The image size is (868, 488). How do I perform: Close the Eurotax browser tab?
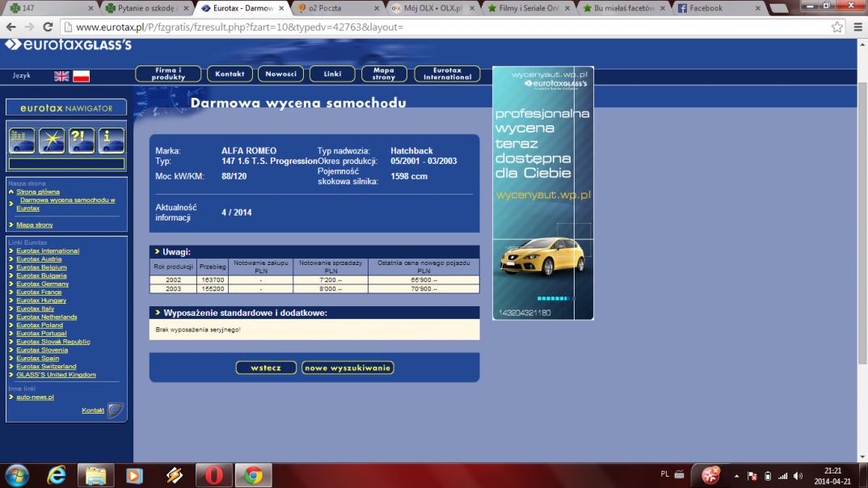(x=281, y=8)
